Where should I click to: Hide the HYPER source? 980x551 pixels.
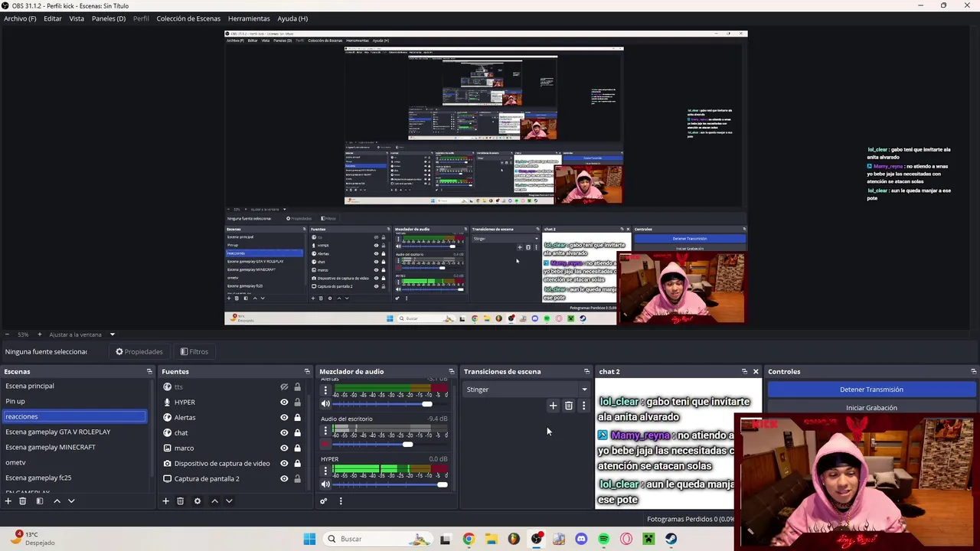pyautogui.click(x=284, y=402)
